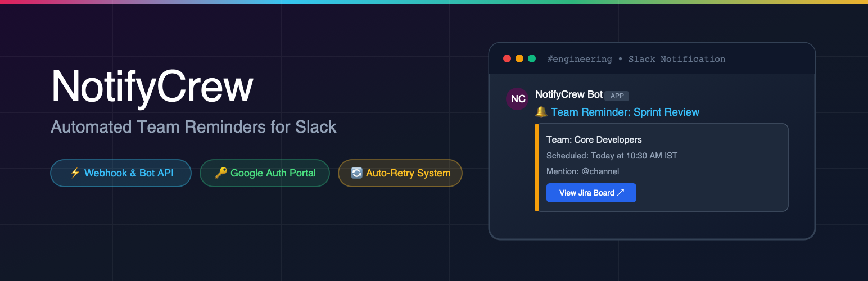Image resolution: width=868 pixels, height=281 pixels.
Task: Open the View Jira Board button
Action: [x=591, y=193]
